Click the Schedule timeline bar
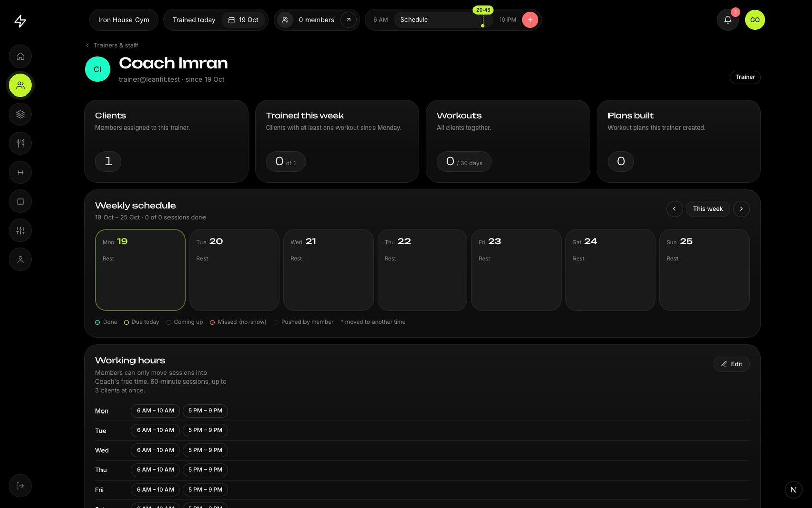Viewport: 812px width, 508px height. pyautogui.click(x=443, y=20)
